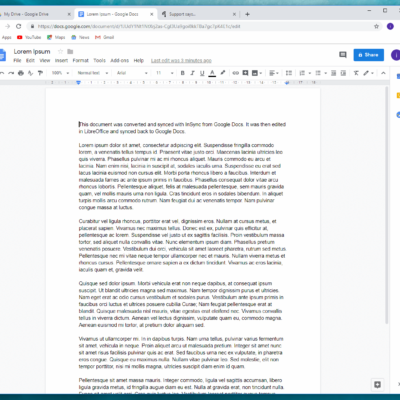Screen dimensions: 400x400
Task: Open the Gmail bookmark
Action: pos(105,37)
